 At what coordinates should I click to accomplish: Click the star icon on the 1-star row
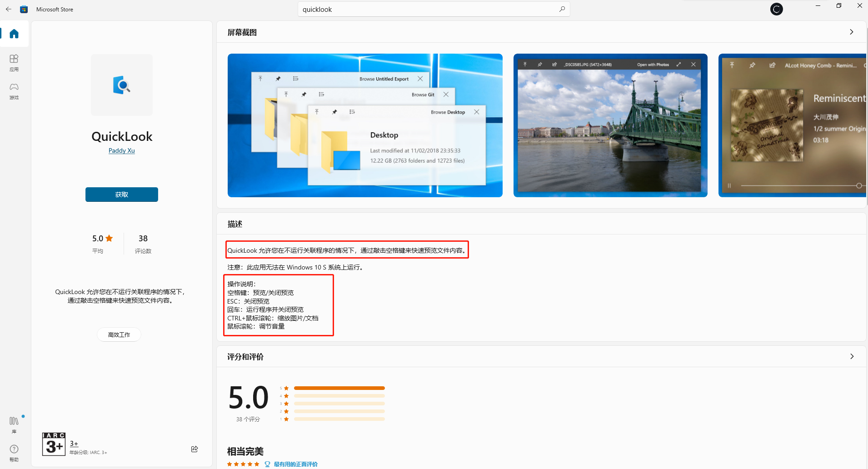(286, 419)
